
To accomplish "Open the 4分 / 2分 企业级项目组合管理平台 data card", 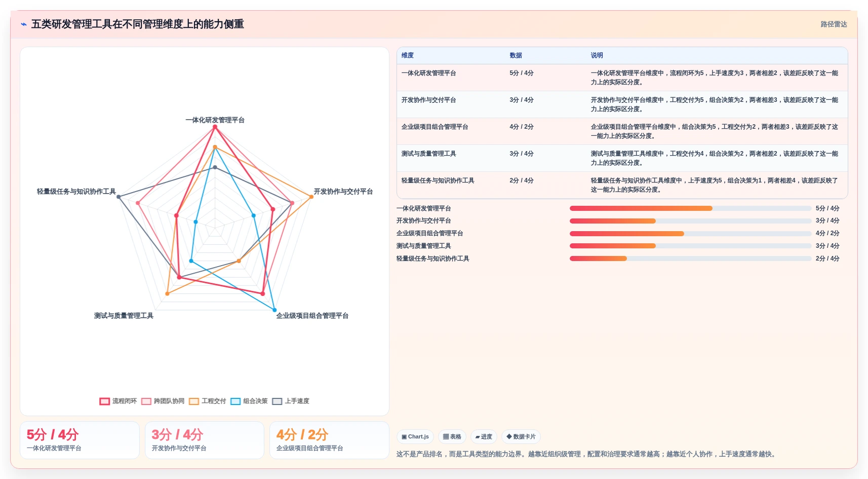I will pyautogui.click(x=329, y=440).
